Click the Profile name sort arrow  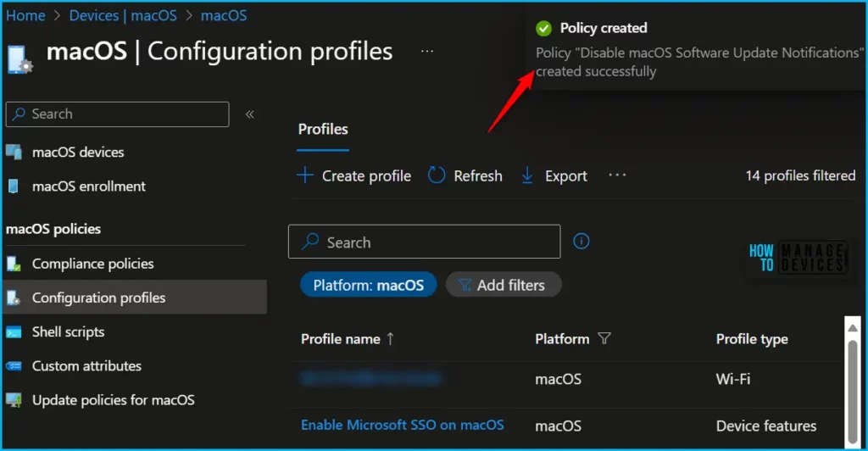pyautogui.click(x=390, y=338)
